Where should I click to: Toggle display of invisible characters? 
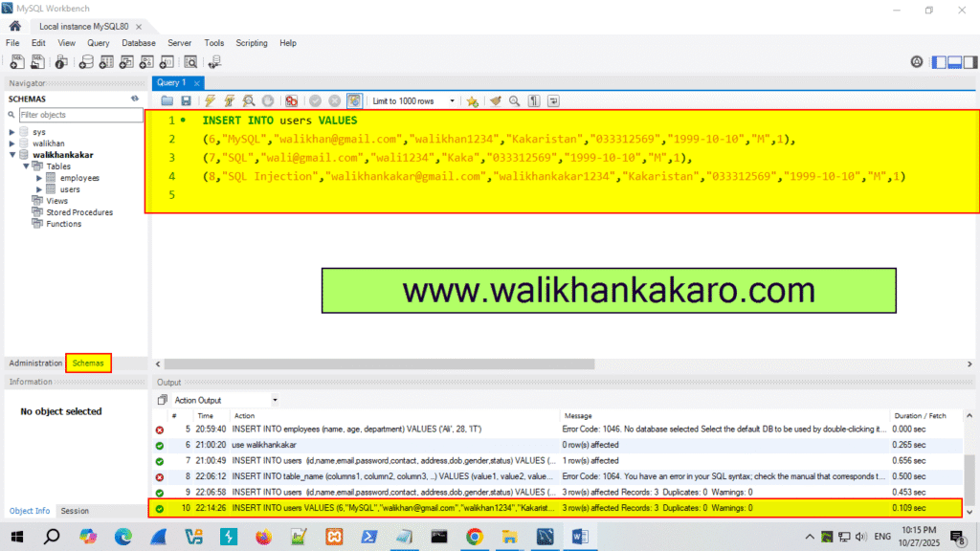(534, 100)
